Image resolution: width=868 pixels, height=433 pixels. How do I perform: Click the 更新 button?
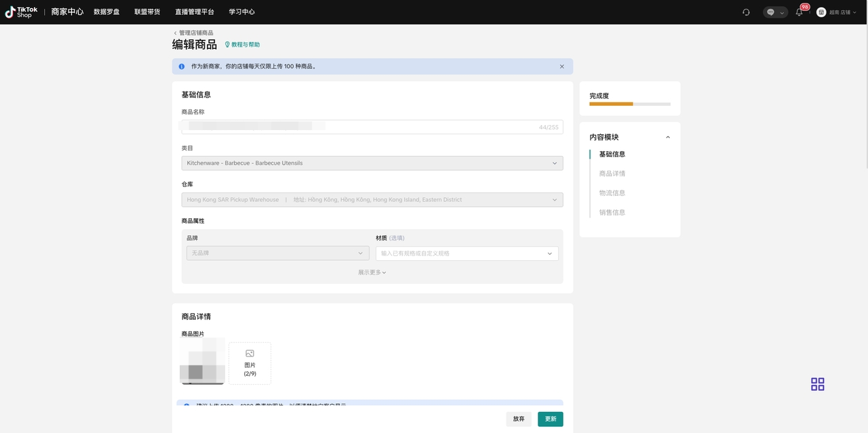[x=550, y=419]
